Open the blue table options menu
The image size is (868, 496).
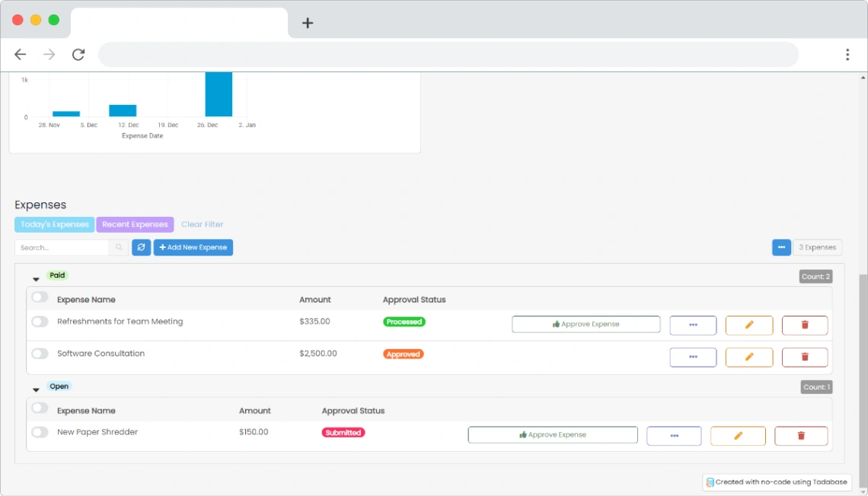[781, 247]
